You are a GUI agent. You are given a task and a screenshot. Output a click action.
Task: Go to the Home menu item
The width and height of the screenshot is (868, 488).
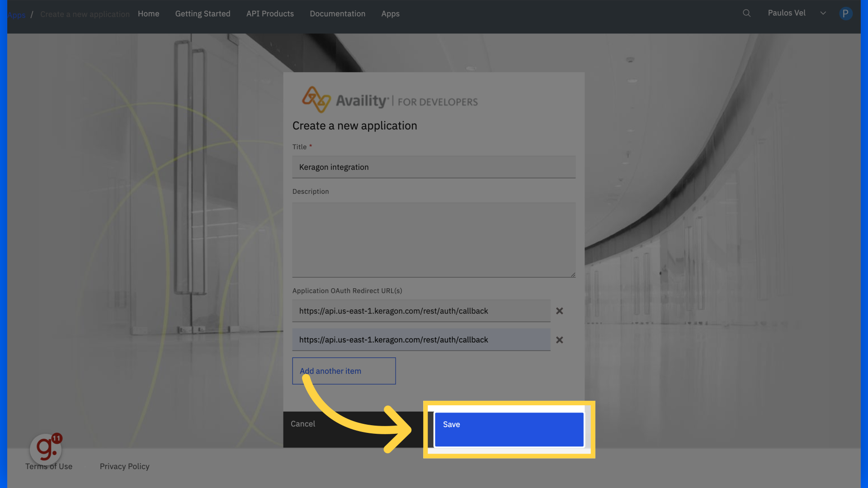148,14
